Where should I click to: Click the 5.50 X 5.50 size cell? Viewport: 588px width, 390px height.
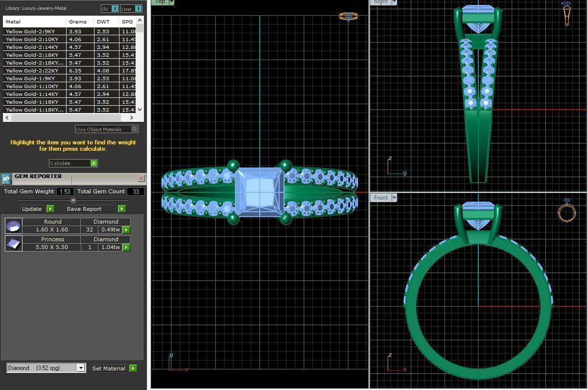point(52,247)
